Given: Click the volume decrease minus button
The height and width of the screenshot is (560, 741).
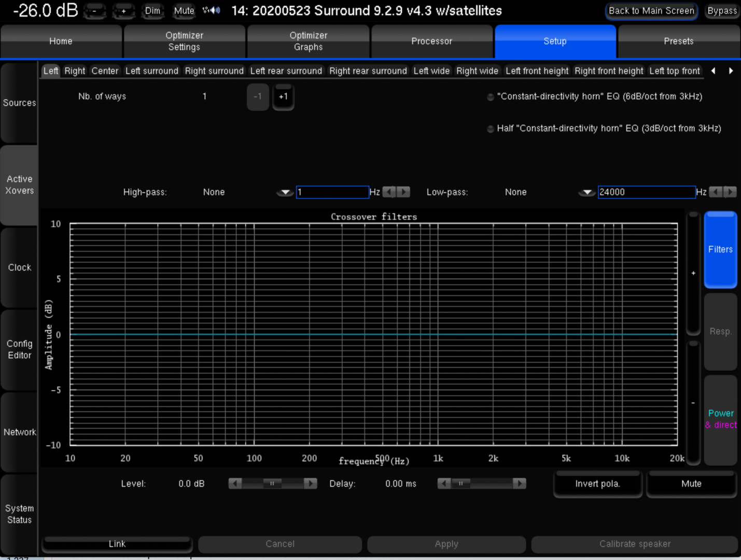Looking at the screenshot, I should click(94, 11).
